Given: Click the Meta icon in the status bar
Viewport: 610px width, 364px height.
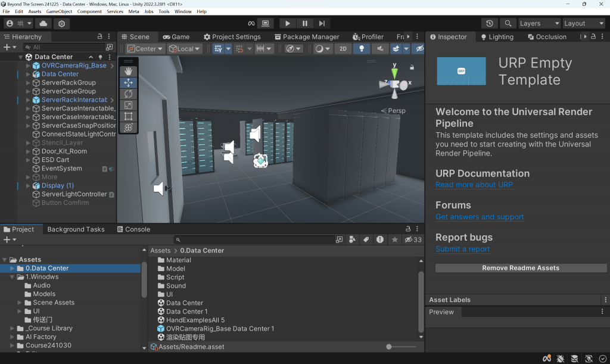Looking at the screenshot, I should click(547, 359).
